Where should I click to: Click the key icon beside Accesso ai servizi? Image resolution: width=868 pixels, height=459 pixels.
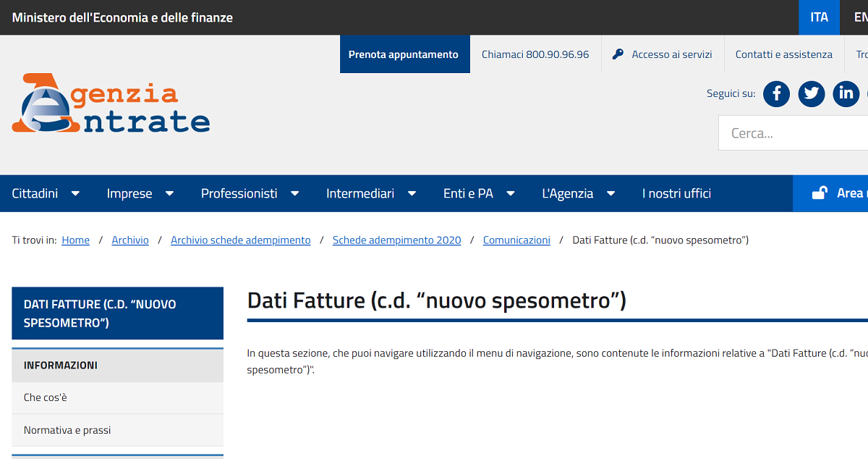pos(618,54)
